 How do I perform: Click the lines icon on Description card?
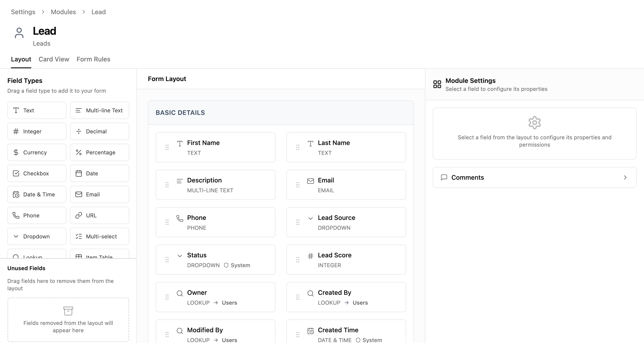coord(180,181)
